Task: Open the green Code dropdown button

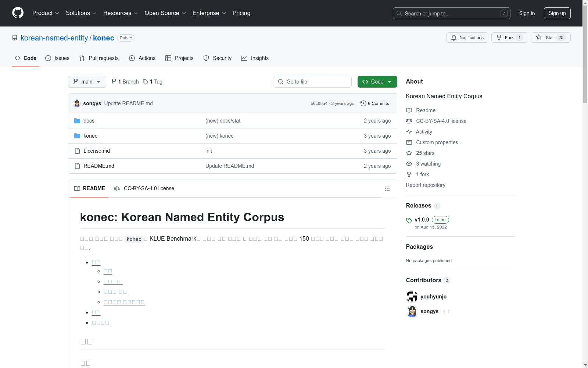Action: [x=377, y=82]
